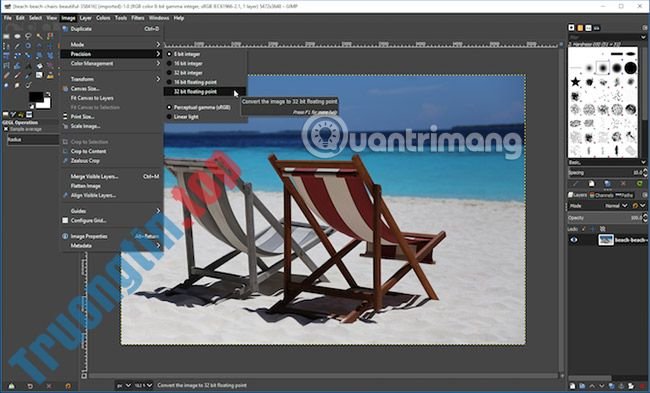Adjust the brush Spacing slider
This screenshot has height=393, width=650.
tap(604, 172)
